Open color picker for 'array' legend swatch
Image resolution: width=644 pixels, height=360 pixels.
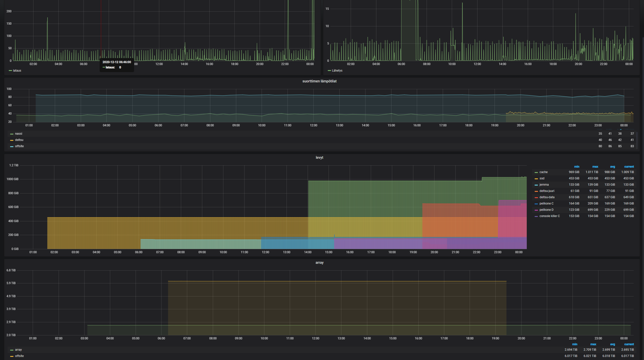12,350
